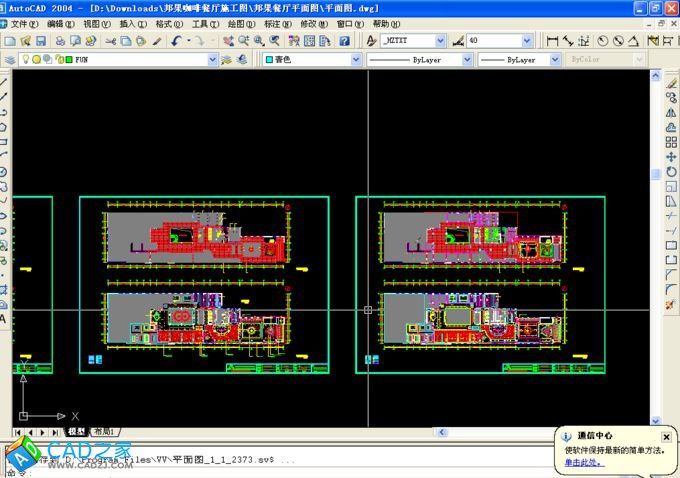
Task: Close the 通信中心 notification balloon
Action: click(x=666, y=437)
